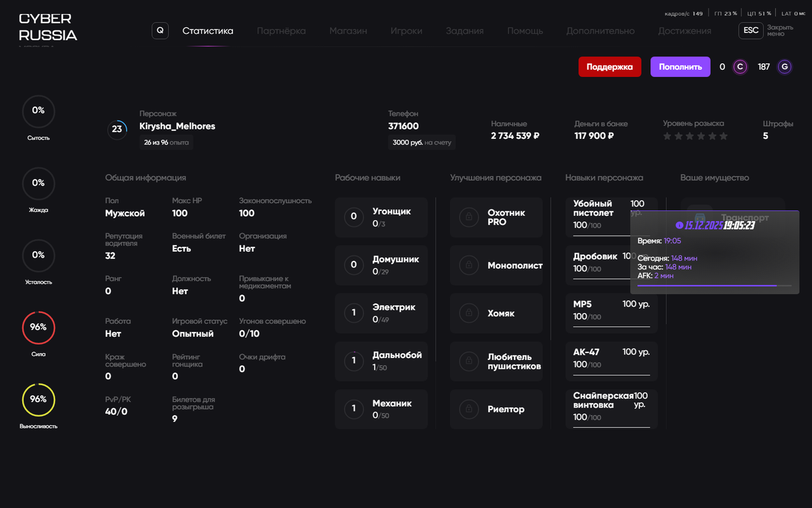Click the Усталость 0% circle indicator

click(39, 255)
